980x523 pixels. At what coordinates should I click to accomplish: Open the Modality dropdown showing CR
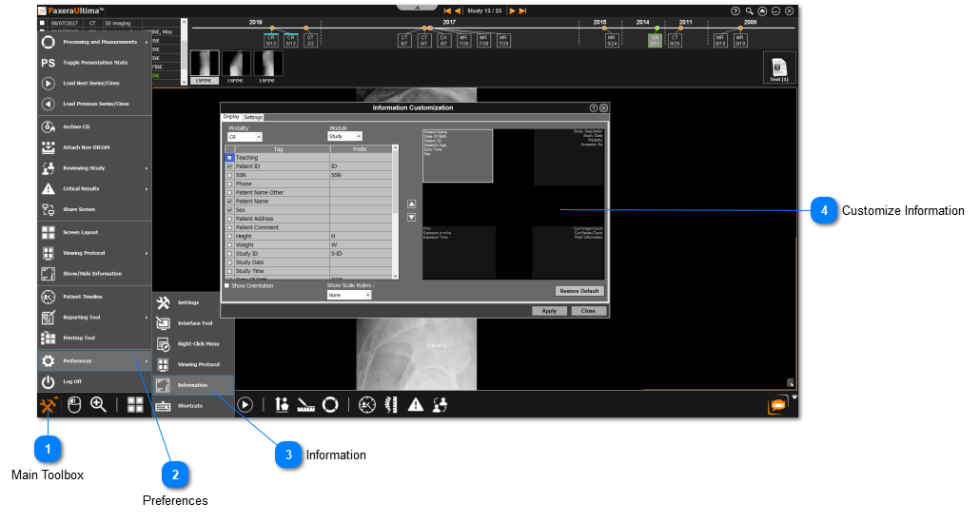[x=245, y=137]
